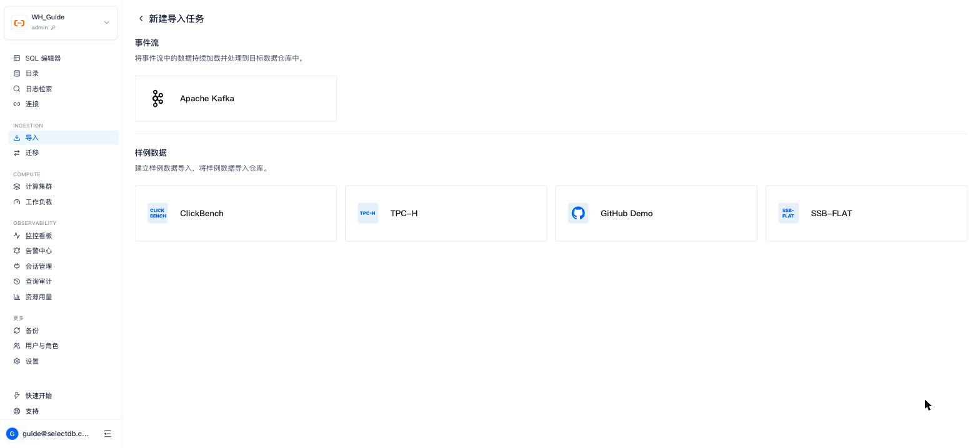Viewport: 980px width, 448px height.
Task: Expand the WH_Guide warehouse selector chevron
Action: [x=106, y=22]
